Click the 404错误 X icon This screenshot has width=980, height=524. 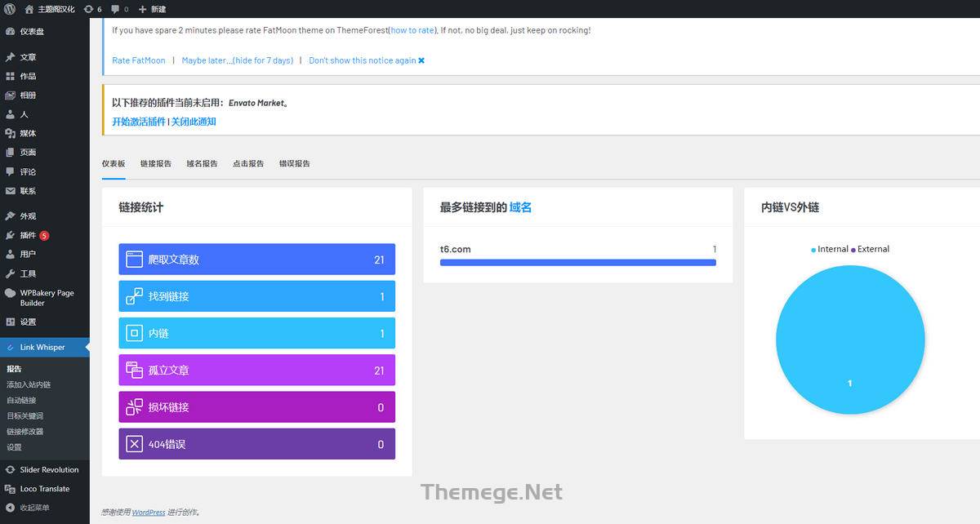click(x=134, y=444)
